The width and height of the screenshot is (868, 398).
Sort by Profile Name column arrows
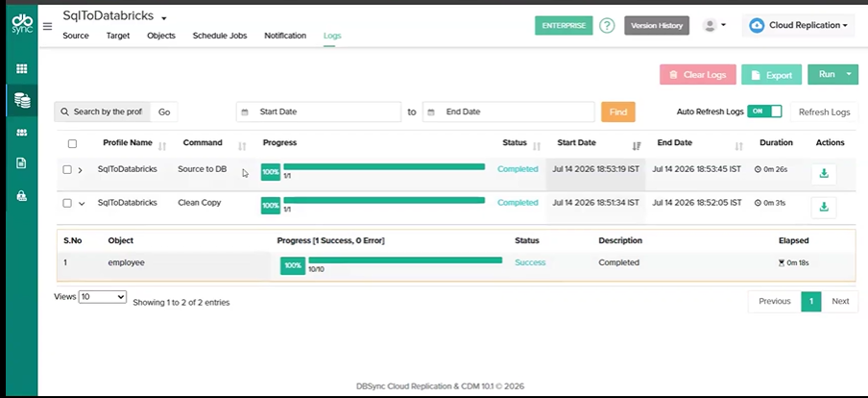point(162,146)
